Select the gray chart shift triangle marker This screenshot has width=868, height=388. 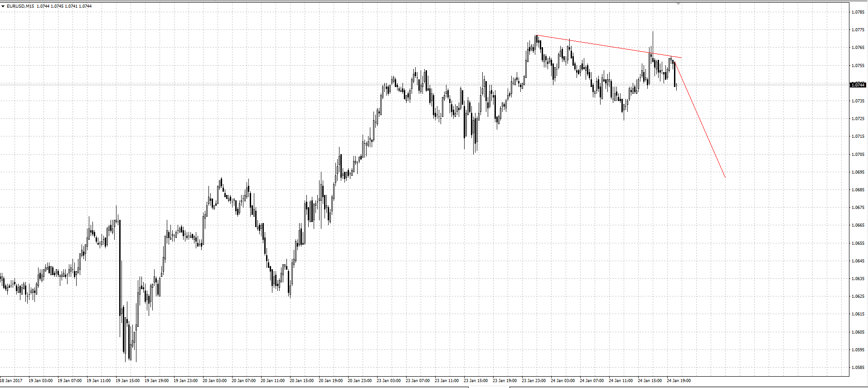(679, 4)
